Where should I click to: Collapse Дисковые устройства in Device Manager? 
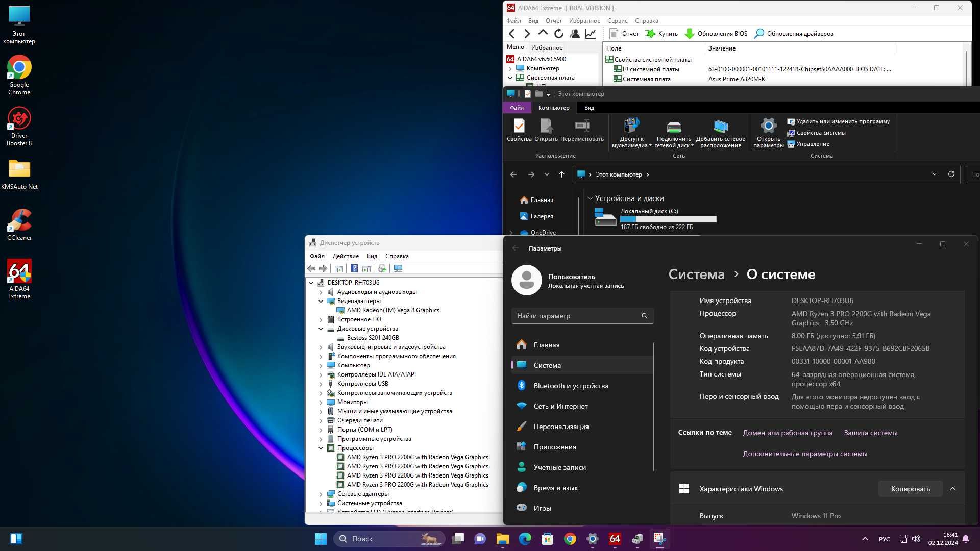coord(321,329)
